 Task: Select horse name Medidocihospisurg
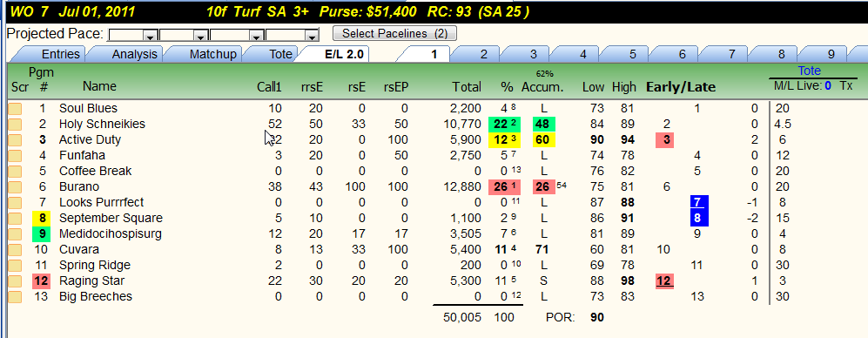tap(111, 233)
